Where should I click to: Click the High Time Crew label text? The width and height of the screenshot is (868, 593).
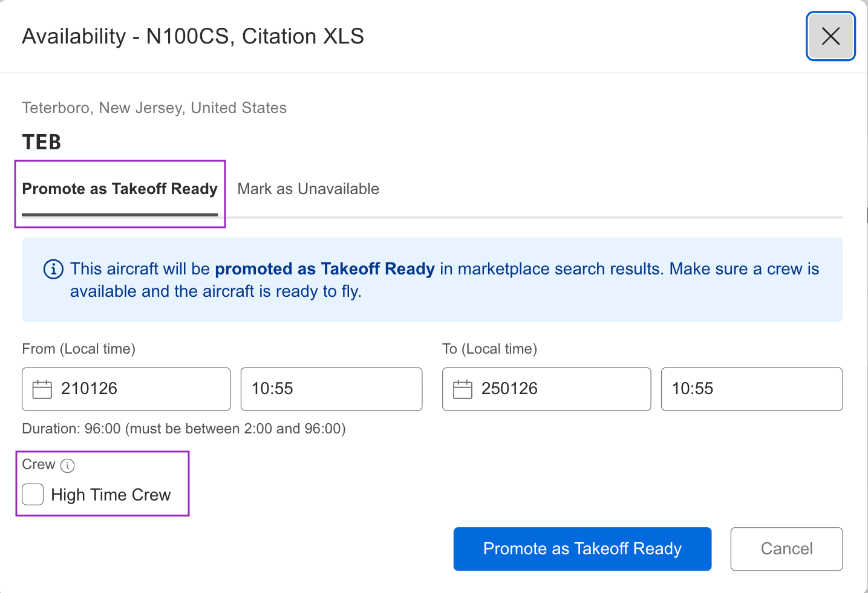tap(110, 494)
